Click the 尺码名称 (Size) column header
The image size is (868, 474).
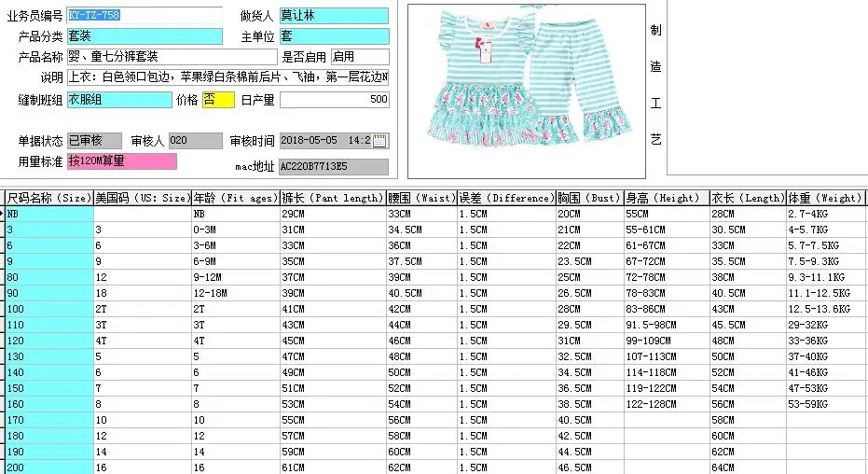coord(48,198)
